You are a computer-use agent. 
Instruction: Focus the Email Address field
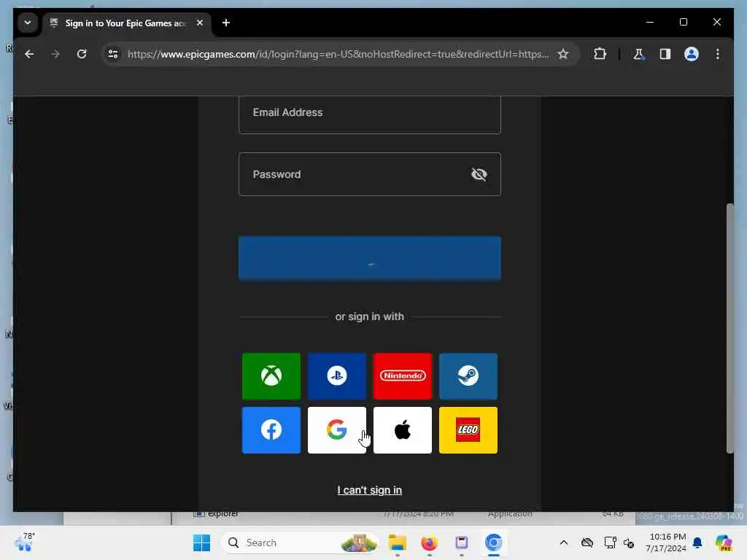pos(370,114)
